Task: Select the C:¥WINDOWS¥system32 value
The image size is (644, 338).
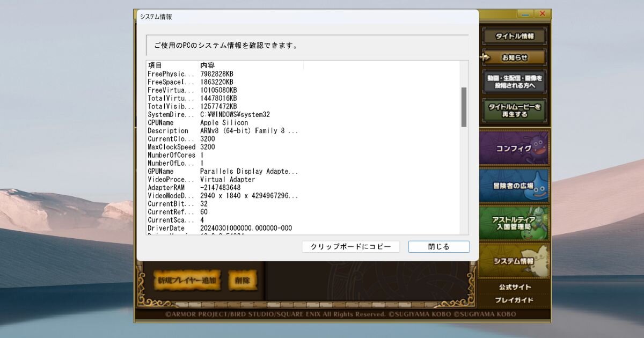Action: point(235,114)
